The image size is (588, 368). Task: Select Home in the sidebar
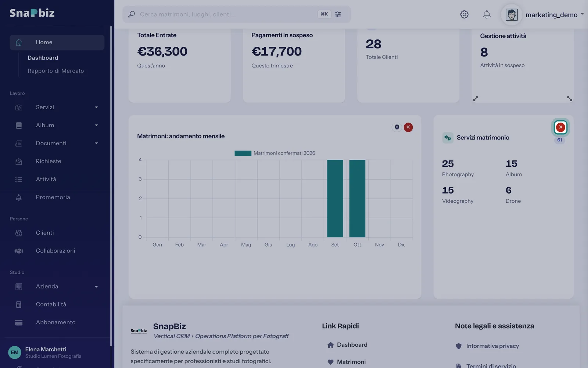click(x=57, y=42)
